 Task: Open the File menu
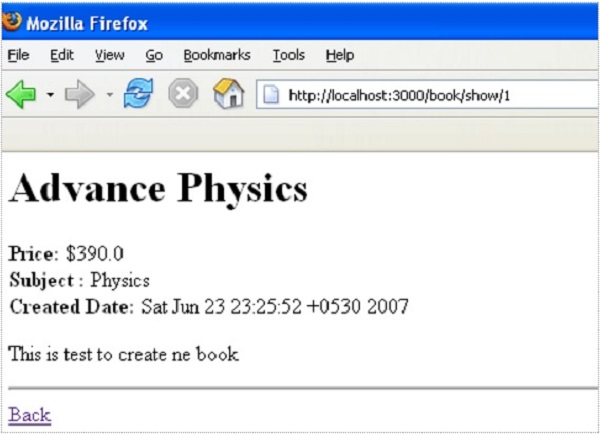[18, 55]
